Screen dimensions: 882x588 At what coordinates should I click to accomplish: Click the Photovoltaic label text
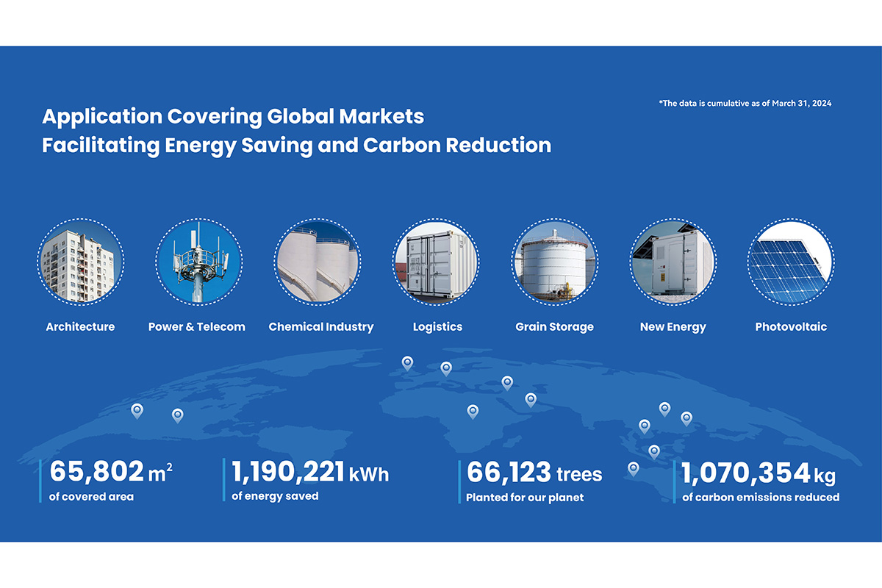[x=791, y=326]
